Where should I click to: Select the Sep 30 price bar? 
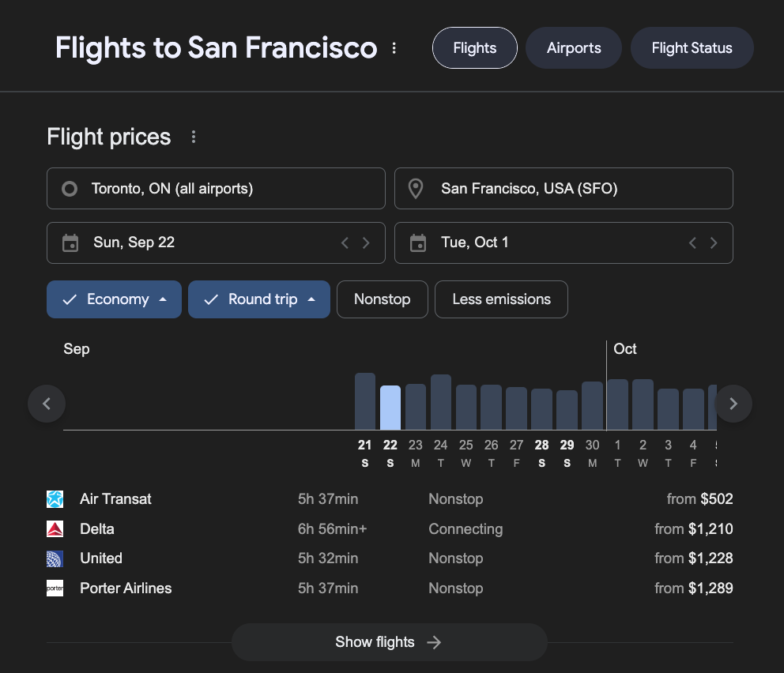pos(592,406)
